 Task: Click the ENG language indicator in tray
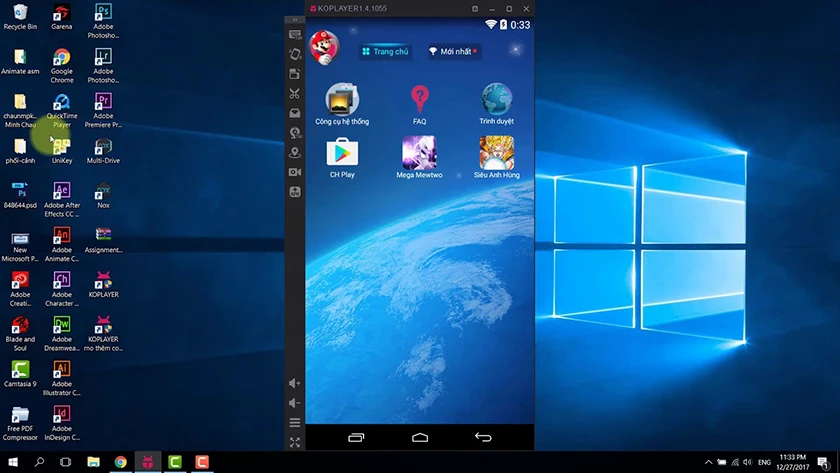pos(764,462)
